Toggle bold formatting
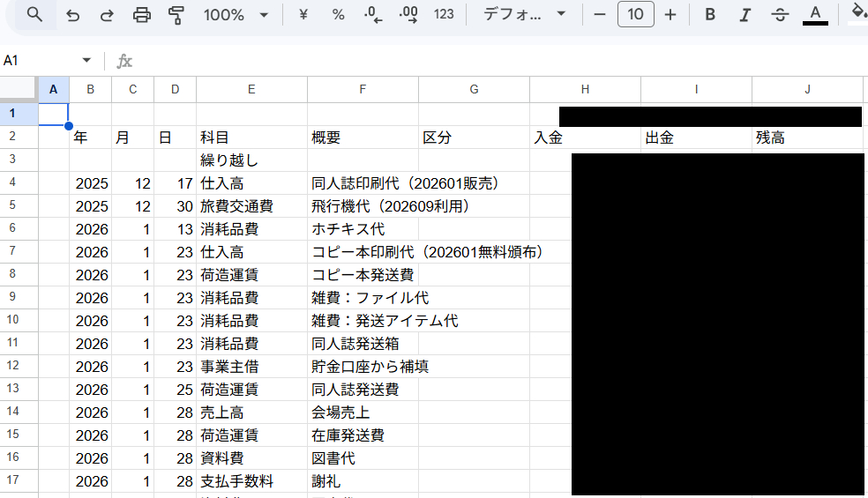This screenshot has height=498, width=868. (710, 15)
